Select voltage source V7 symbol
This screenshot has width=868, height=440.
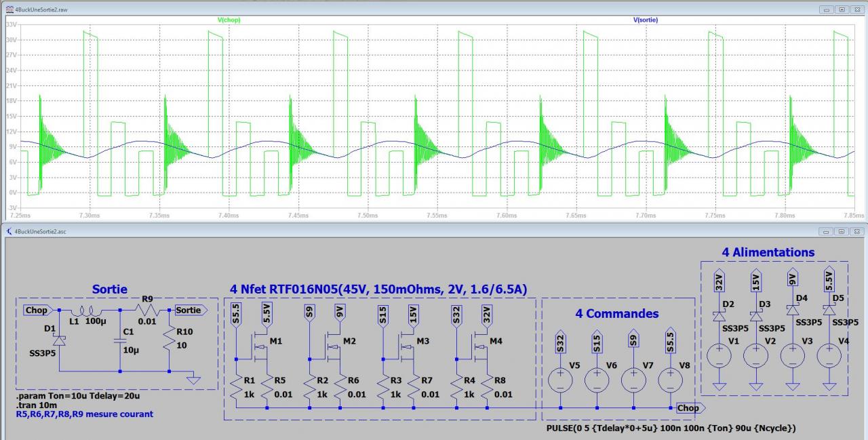(633, 380)
